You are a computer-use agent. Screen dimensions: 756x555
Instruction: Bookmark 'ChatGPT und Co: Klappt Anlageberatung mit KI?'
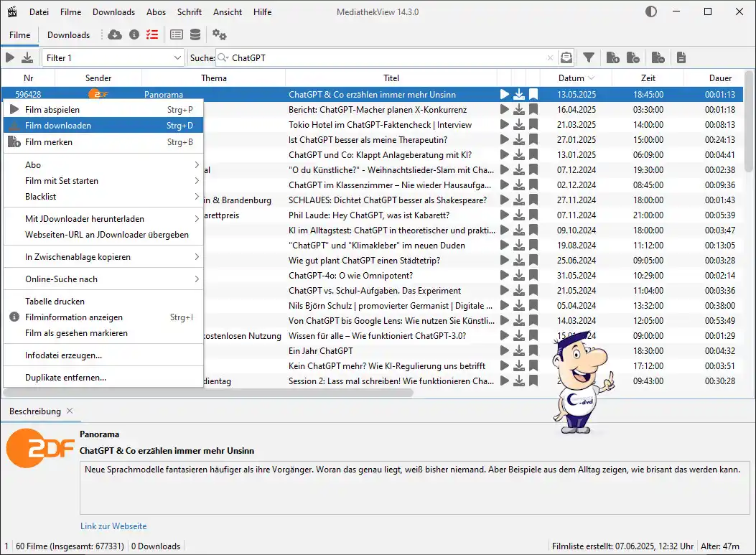click(533, 155)
